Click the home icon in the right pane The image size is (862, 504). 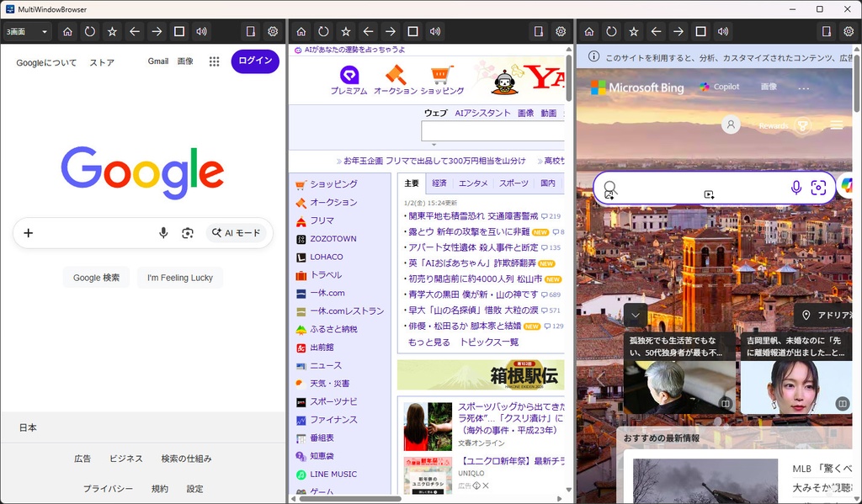click(588, 31)
